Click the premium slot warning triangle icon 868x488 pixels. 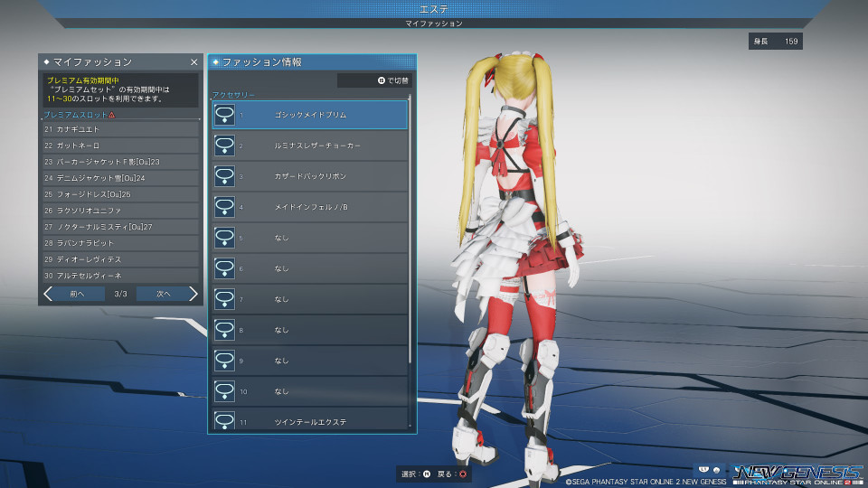pos(112,115)
